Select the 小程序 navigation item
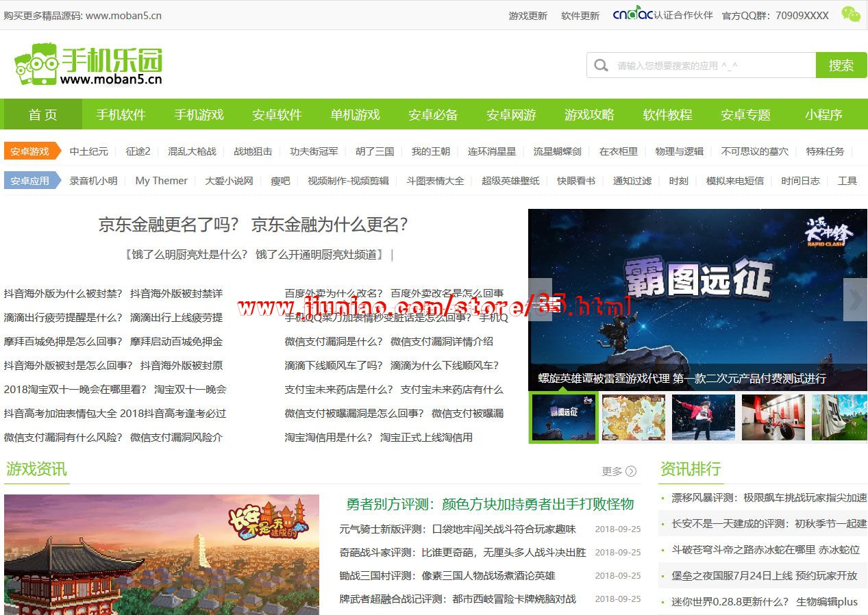 tap(823, 114)
